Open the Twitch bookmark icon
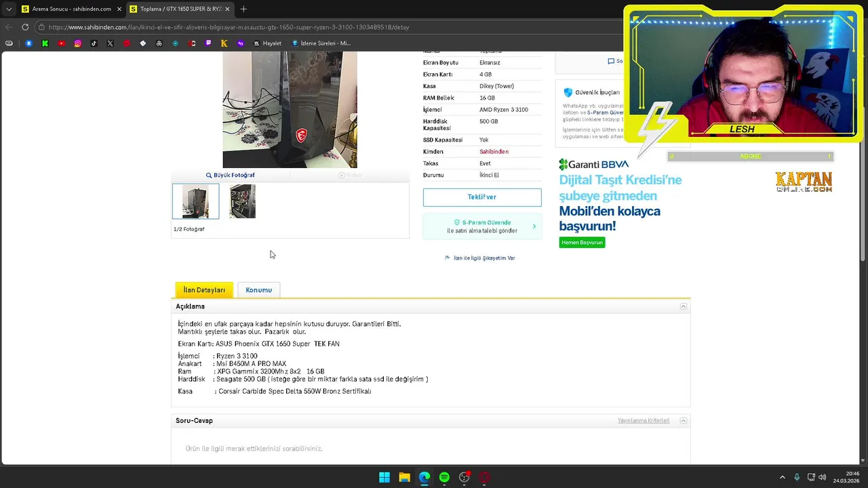868x488 pixels. click(208, 43)
